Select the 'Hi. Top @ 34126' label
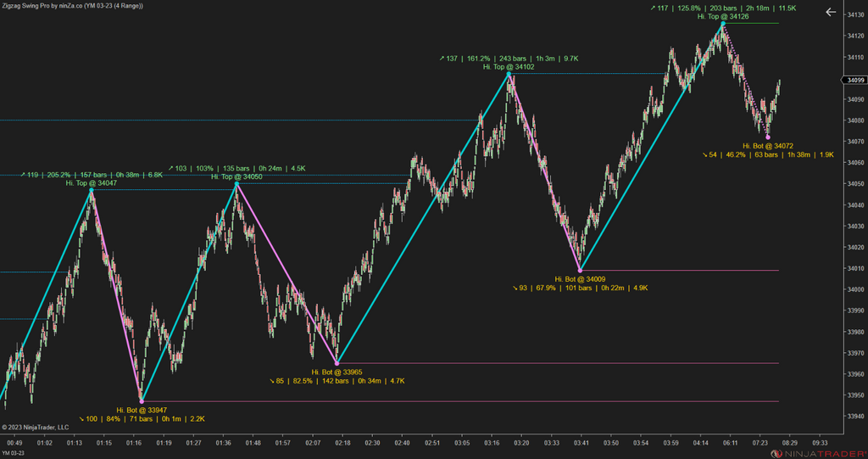This screenshot has height=459, width=868. click(x=723, y=17)
